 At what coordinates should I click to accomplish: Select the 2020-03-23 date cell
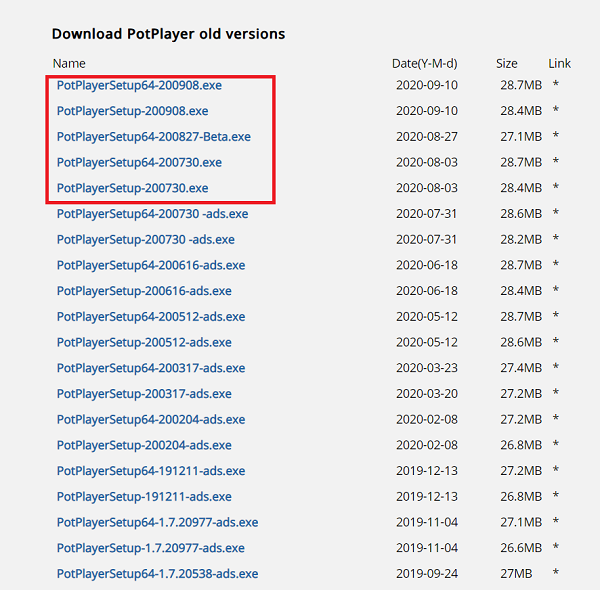[x=427, y=368]
